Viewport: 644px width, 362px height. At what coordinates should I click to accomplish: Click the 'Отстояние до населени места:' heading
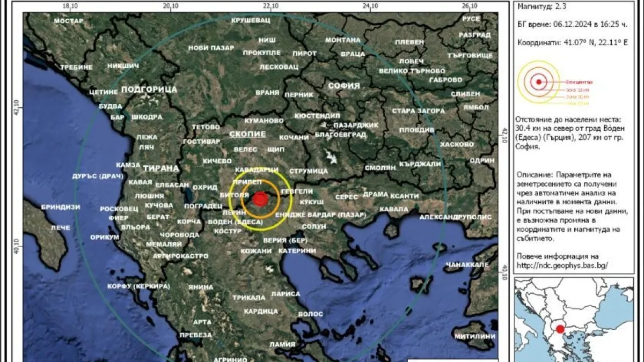pyautogui.click(x=567, y=119)
